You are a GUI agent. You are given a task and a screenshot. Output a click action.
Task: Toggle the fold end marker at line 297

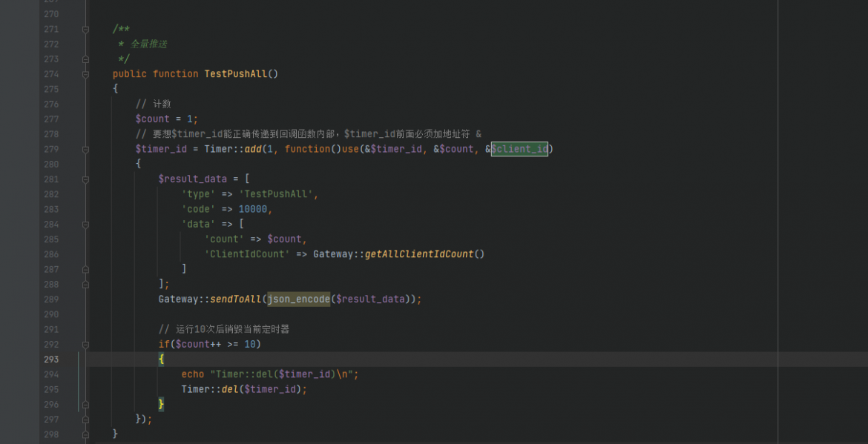(x=85, y=419)
